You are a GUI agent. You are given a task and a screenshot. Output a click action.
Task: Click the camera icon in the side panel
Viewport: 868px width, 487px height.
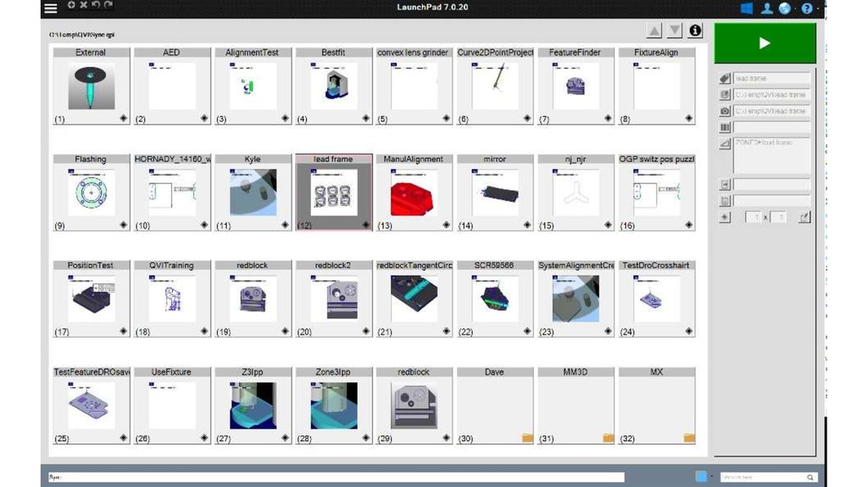point(725,111)
